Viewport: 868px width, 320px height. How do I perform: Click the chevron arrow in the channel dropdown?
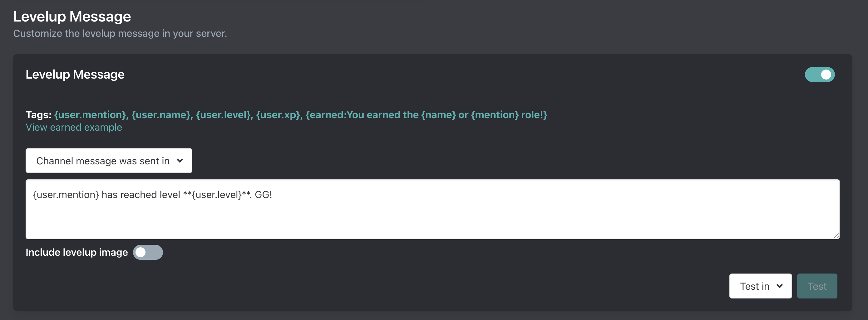point(180,161)
